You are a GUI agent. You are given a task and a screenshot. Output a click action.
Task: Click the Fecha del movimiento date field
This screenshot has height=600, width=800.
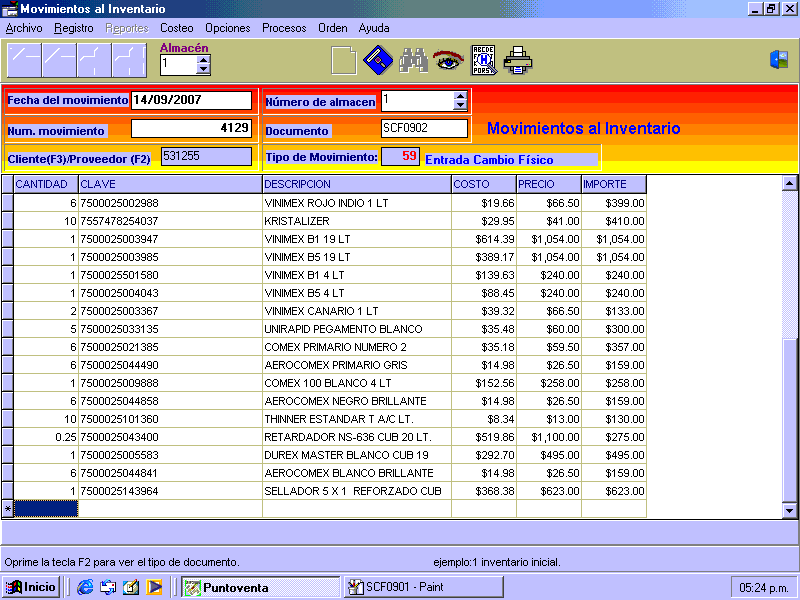click(x=191, y=100)
